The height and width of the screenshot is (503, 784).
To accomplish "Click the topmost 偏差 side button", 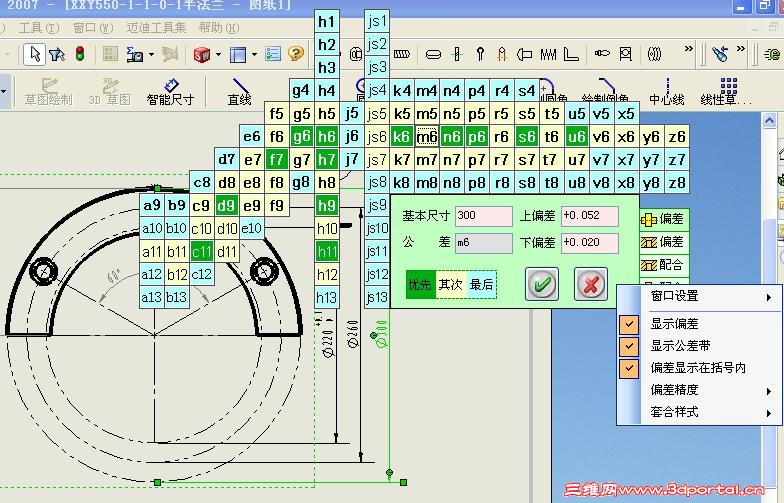I will pyautogui.click(x=662, y=219).
